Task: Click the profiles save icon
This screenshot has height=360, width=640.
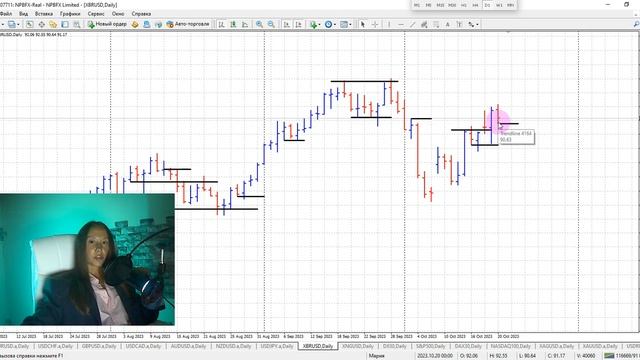Action: [12, 24]
